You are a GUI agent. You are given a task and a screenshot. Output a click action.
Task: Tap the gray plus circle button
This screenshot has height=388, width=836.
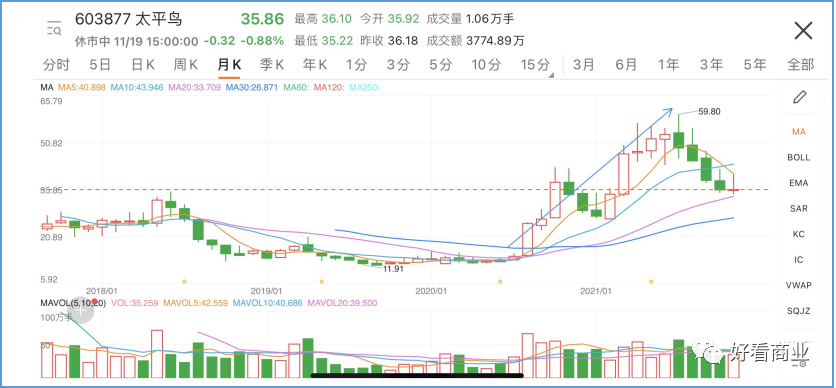click(81, 311)
